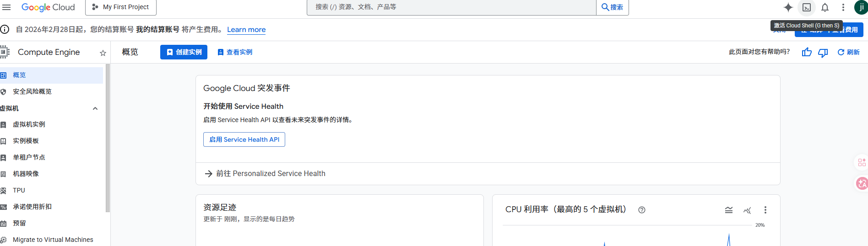The image size is (868, 246).
Task: Click the 安全风险概览 shield icon
Action: coord(3,92)
